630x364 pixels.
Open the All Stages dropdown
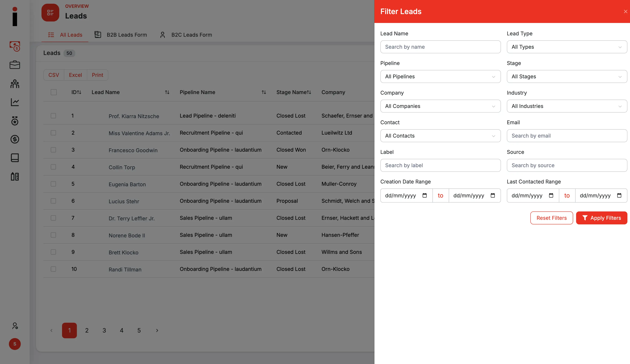pyautogui.click(x=567, y=76)
